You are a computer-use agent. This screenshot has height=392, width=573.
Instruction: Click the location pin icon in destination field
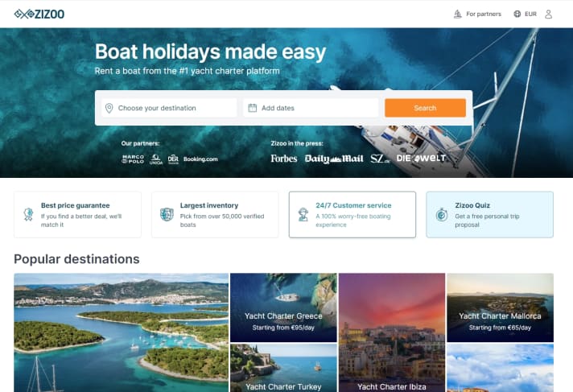pos(109,108)
